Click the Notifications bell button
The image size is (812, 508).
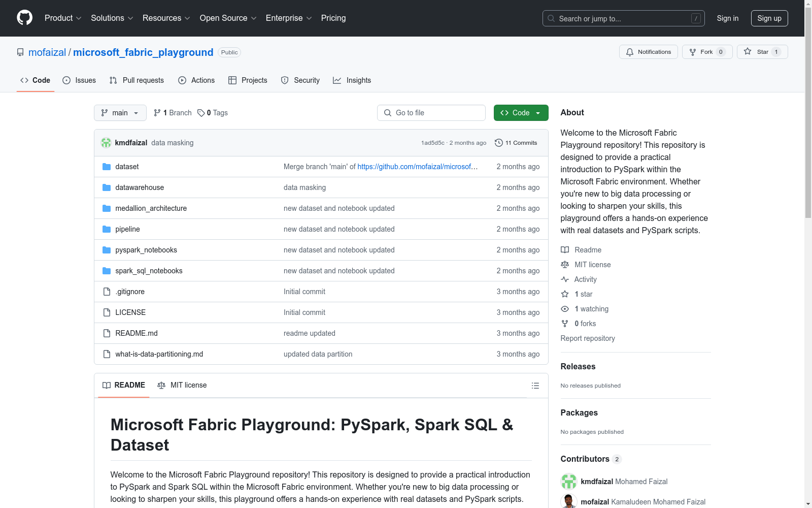(648, 52)
